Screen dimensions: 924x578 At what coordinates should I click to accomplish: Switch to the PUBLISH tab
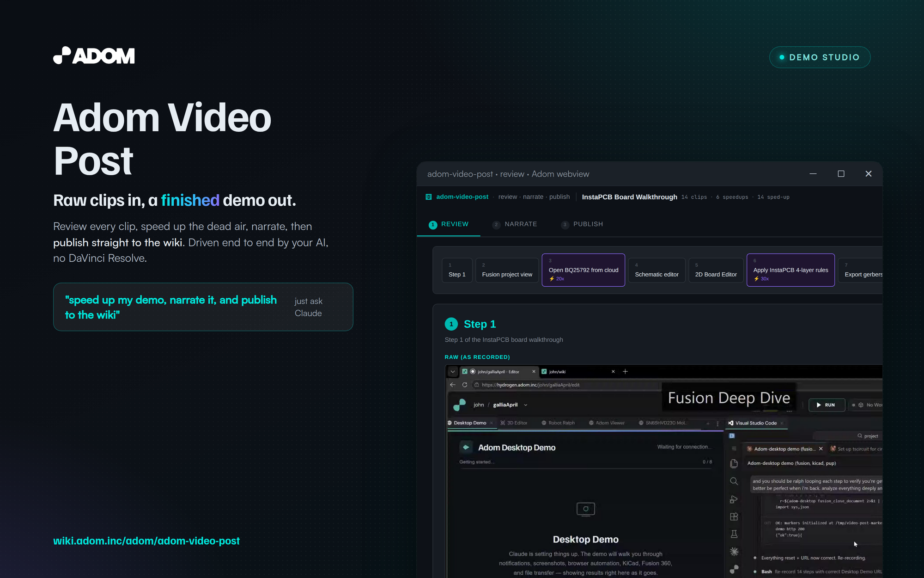[x=582, y=224]
